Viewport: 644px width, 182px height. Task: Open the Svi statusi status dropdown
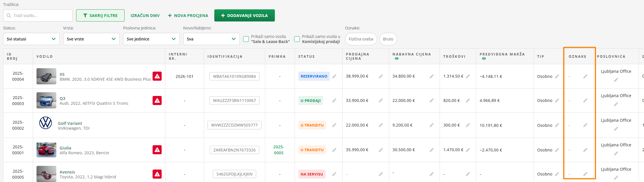[x=31, y=39]
